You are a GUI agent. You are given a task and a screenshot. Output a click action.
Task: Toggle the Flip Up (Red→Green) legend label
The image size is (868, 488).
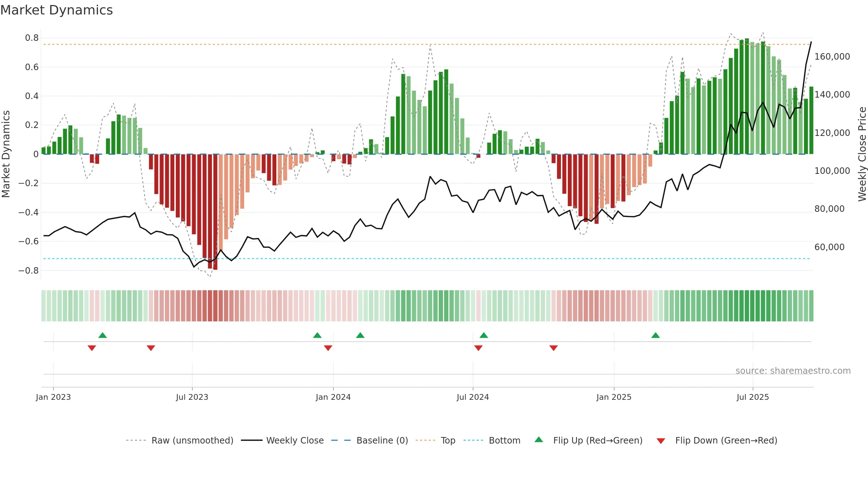pyautogui.click(x=598, y=440)
